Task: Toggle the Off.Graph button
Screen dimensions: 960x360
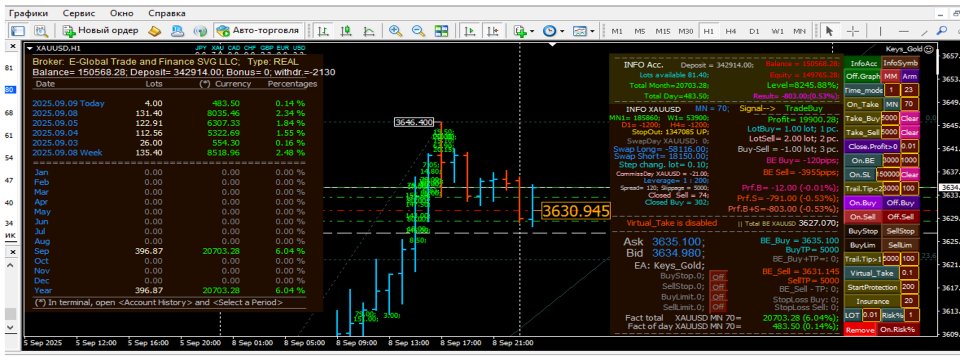Action: [862, 77]
